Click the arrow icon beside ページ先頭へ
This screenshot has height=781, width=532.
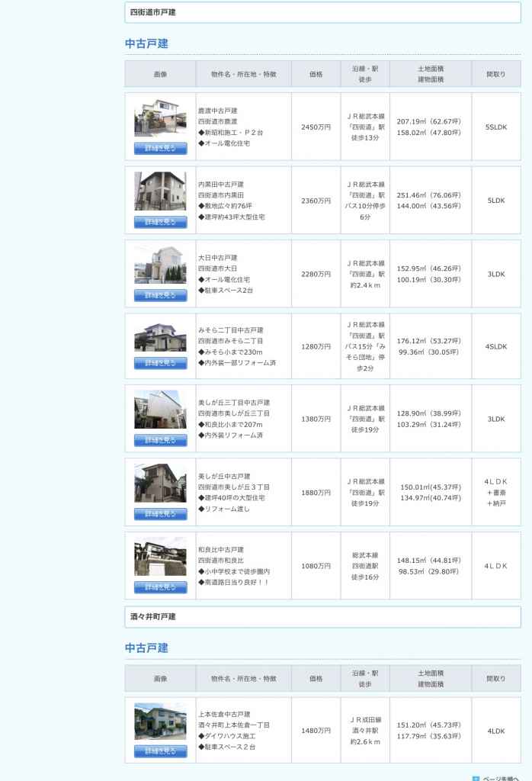[x=476, y=778]
